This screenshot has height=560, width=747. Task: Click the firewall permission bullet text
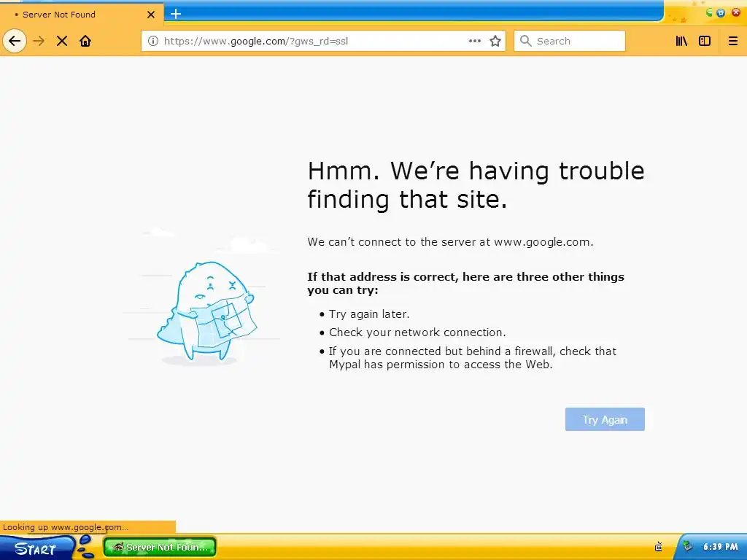(472, 357)
